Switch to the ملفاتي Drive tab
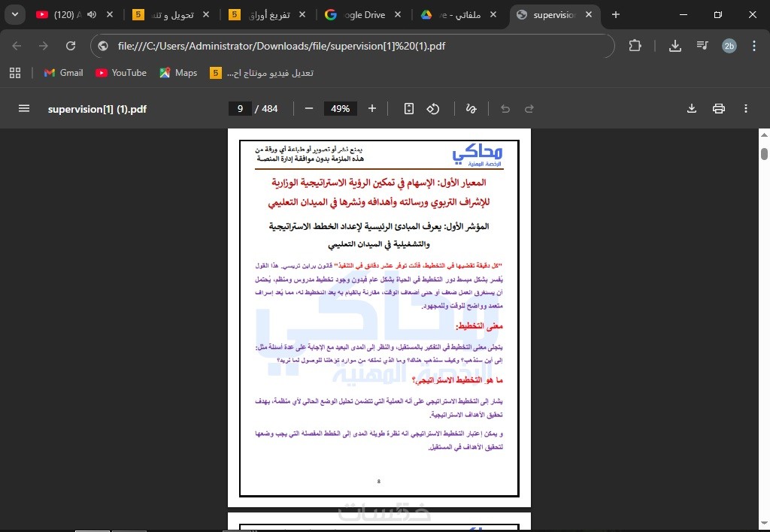Viewport: 770px width, 532px height. click(x=459, y=15)
